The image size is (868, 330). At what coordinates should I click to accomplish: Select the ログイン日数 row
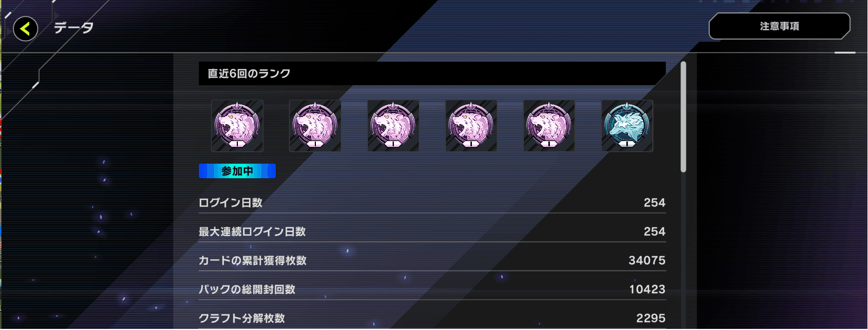click(432, 203)
